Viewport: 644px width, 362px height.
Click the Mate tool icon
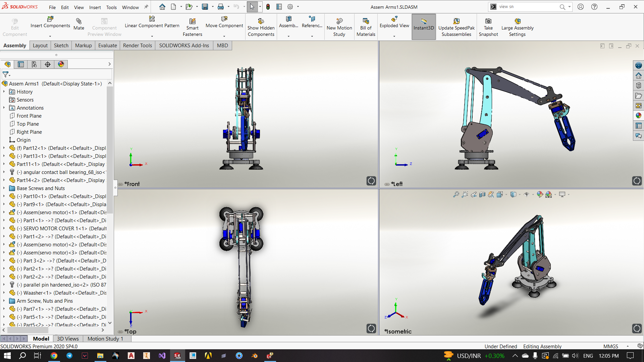coord(78,21)
